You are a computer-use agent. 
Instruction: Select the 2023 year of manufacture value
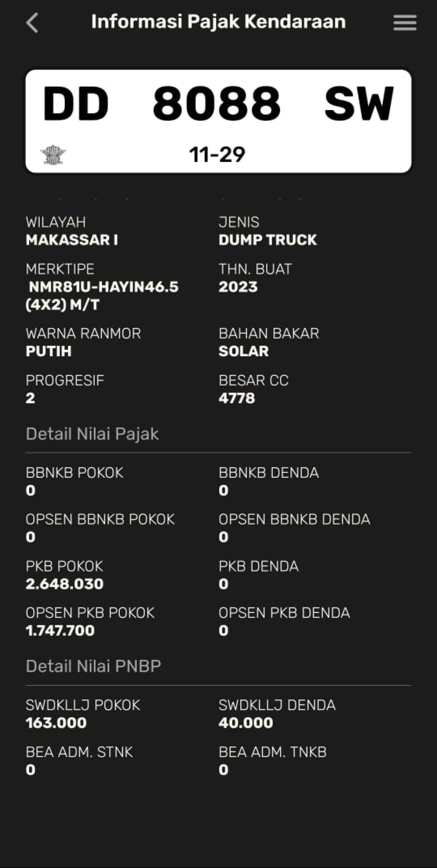pyautogui.click(x=238, y=287)
